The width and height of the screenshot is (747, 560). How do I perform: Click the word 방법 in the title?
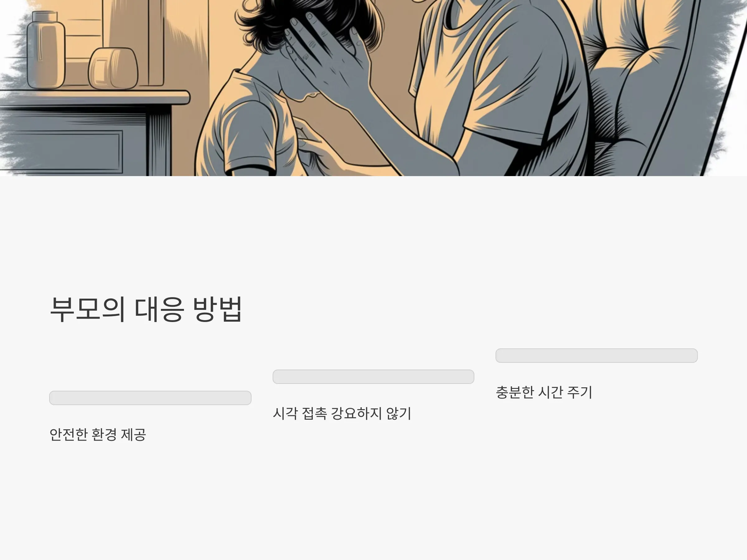217,309
